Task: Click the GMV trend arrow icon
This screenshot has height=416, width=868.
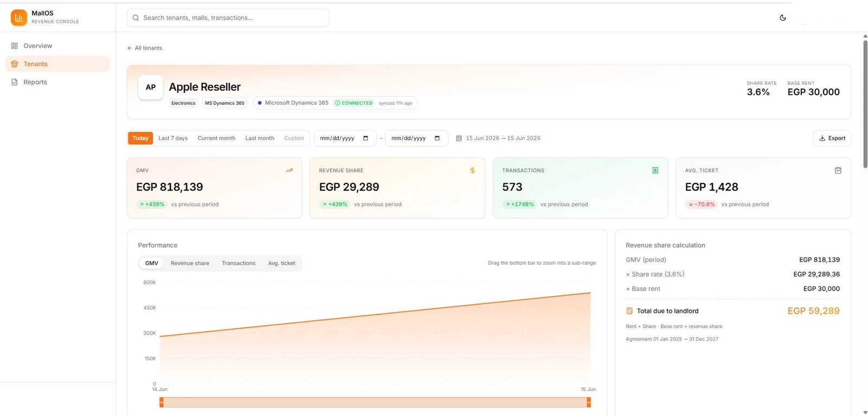Action: [x=289, y=171]
